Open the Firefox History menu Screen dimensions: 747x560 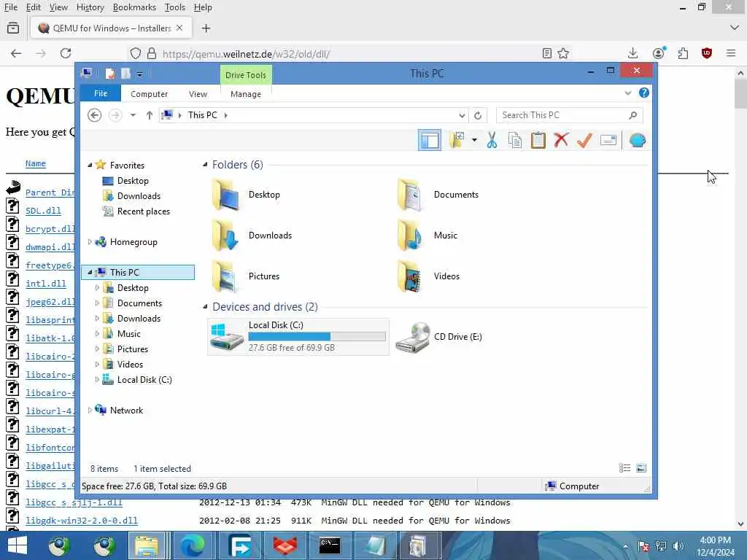click(x=90, y=7)
